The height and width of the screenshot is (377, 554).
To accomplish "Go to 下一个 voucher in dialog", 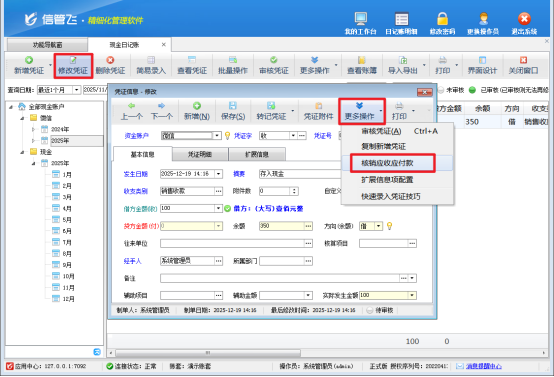I will pos(161,111).
